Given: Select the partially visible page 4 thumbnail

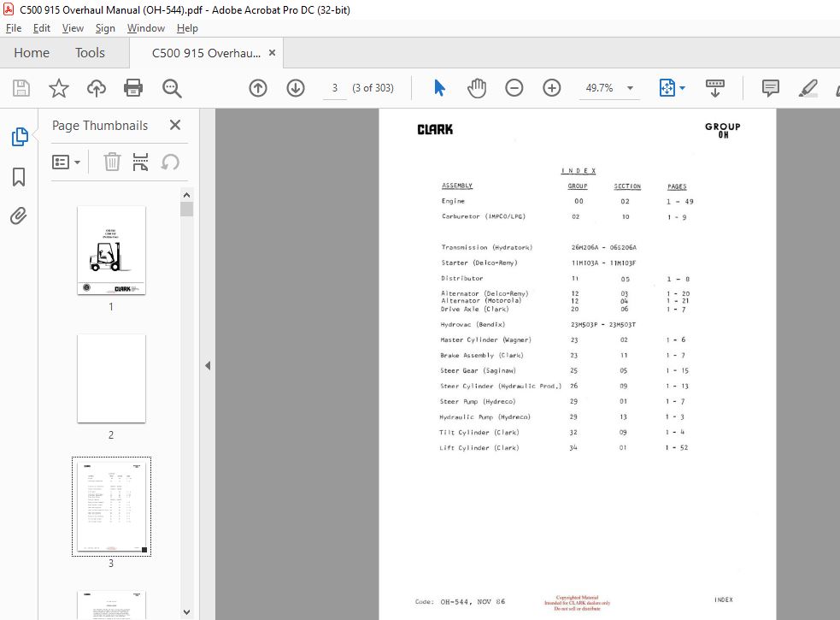Looking at the screenshot, I should coord(111,605).
